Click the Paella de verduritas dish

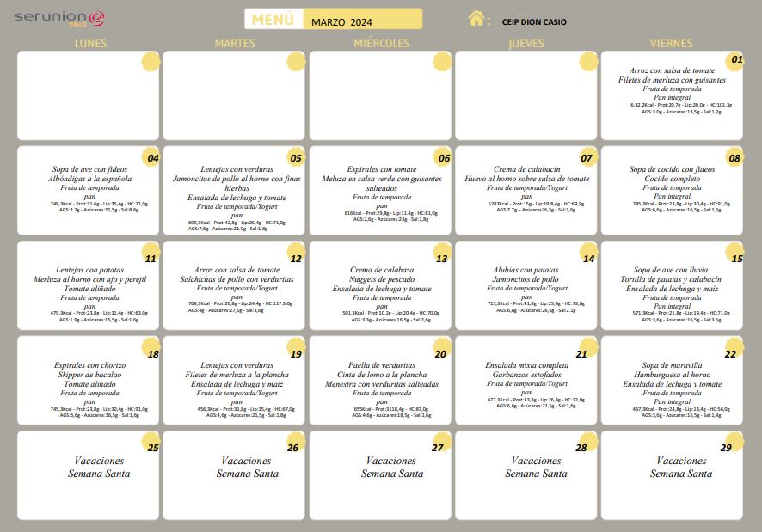click(x=381, y=365)
